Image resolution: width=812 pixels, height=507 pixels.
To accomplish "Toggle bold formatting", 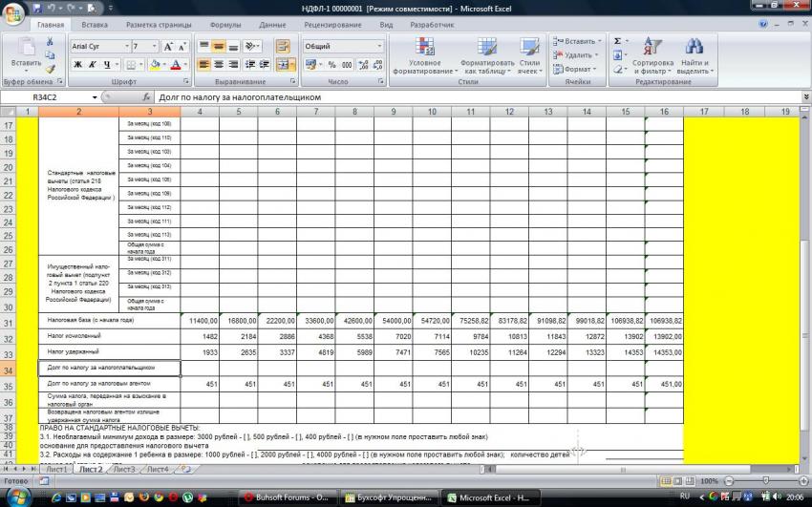I will pos(78,65).
